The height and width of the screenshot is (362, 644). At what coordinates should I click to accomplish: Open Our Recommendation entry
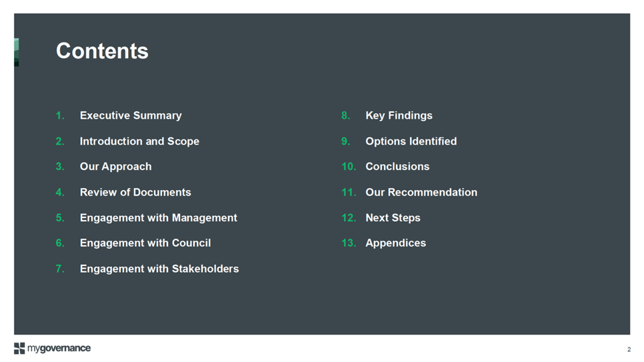click(x=421, y=192)
